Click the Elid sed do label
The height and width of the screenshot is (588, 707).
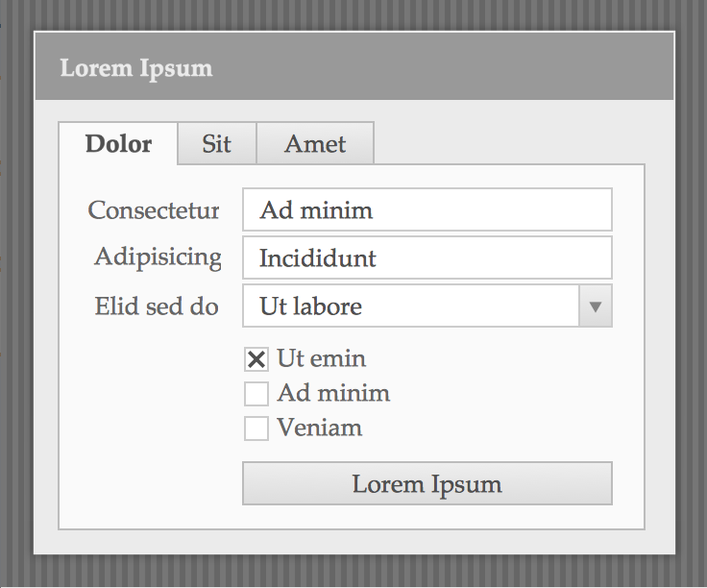coord(157,306)
